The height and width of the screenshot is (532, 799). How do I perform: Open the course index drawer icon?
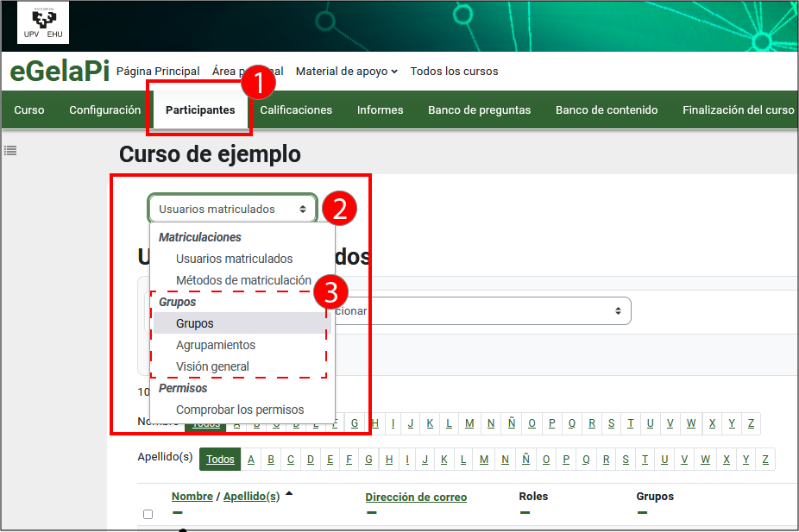coord(9,150)
